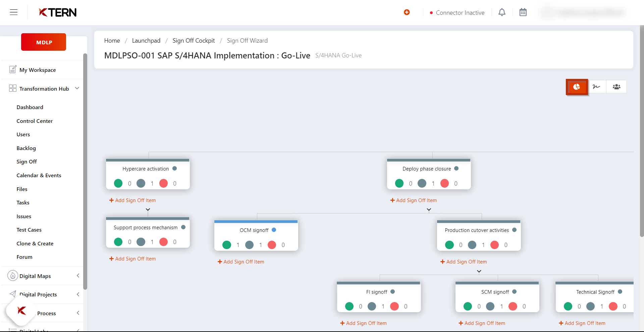Open Clone & Create menu item
The image size is (644, 332).
pos(35,243)
